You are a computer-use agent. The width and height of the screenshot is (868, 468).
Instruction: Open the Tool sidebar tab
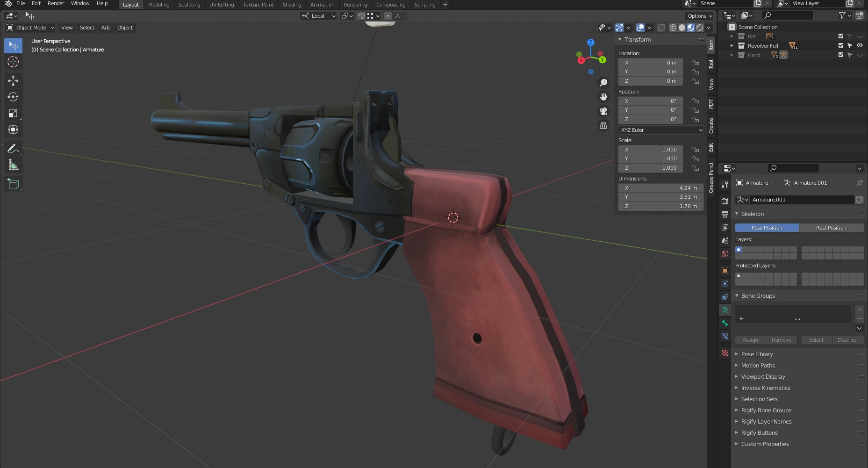[x=711, y=64]
